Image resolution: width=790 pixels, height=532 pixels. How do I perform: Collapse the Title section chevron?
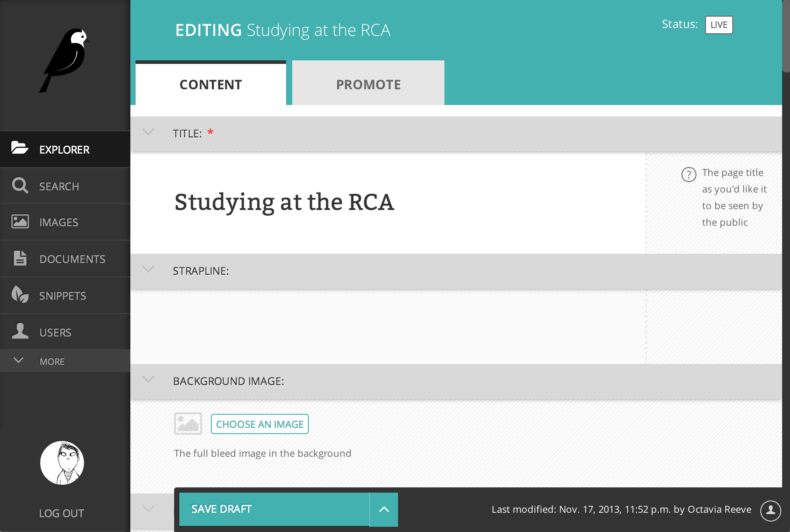149,132
